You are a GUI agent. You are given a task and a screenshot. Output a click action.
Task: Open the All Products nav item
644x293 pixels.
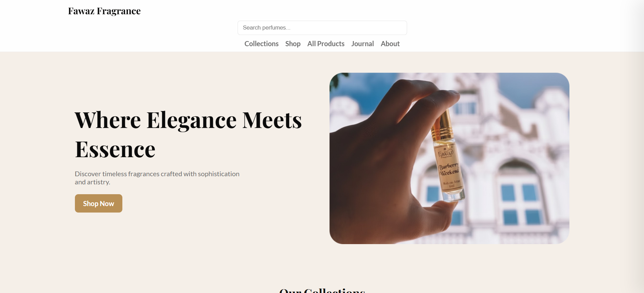tap(326, 44)
